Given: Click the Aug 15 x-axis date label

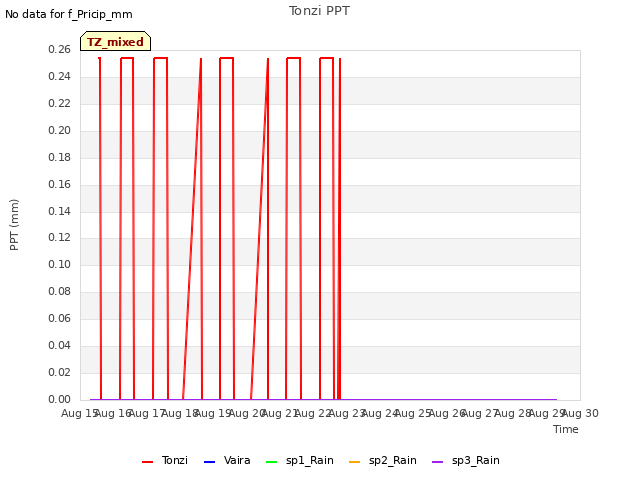Looking at the screenshot, I should pos(80,413).
